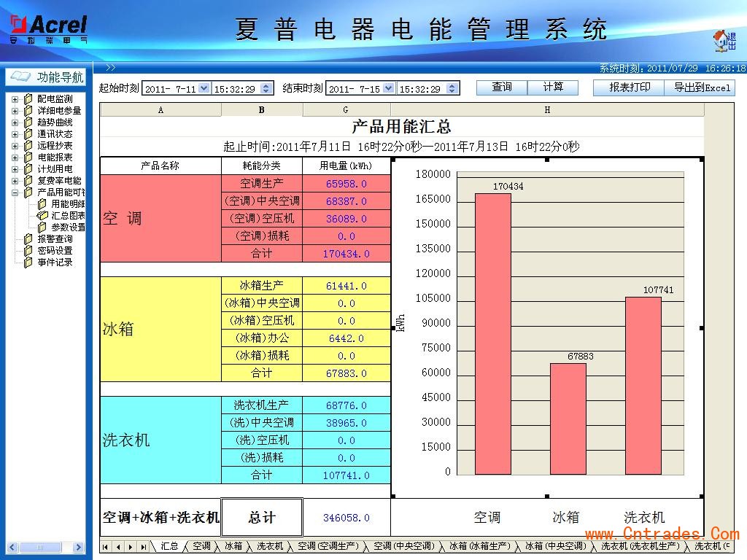Click the sidebar scroll left arrow
Image resolution: width=747 pixels, height=560 pixels.
12,547
